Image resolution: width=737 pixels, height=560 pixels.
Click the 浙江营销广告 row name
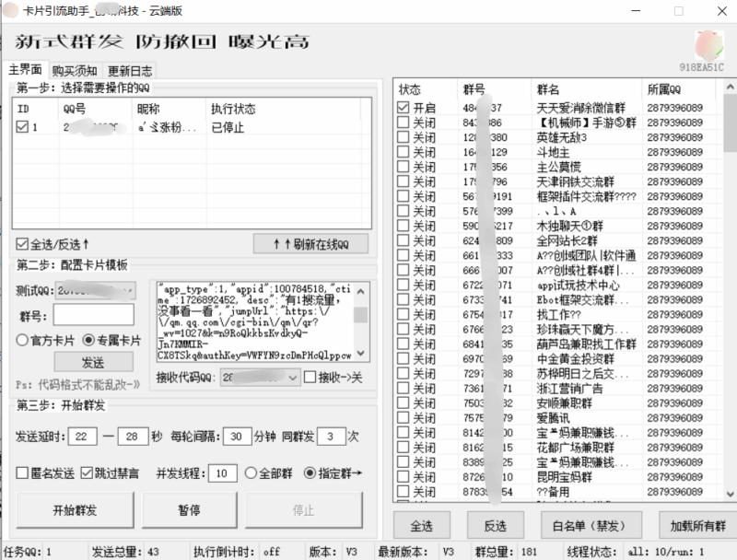tap(569, 389)
